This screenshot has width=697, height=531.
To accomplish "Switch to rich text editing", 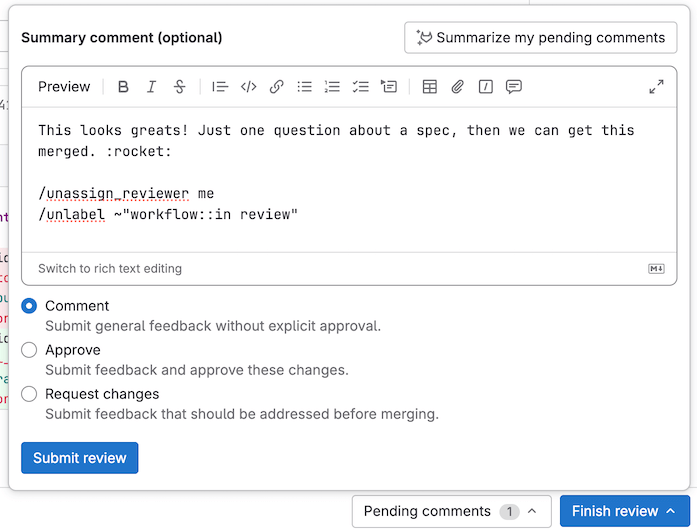I will [x=110, y=268].
